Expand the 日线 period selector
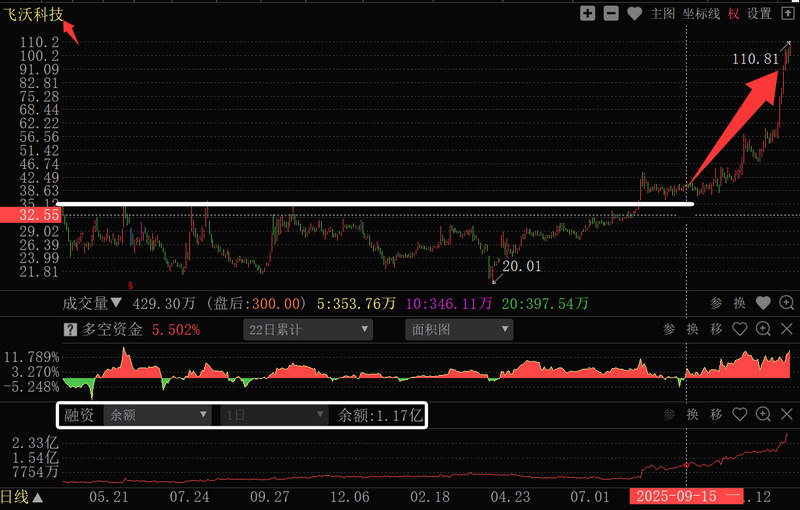The image size is (800, 510). tap(22, 497)
